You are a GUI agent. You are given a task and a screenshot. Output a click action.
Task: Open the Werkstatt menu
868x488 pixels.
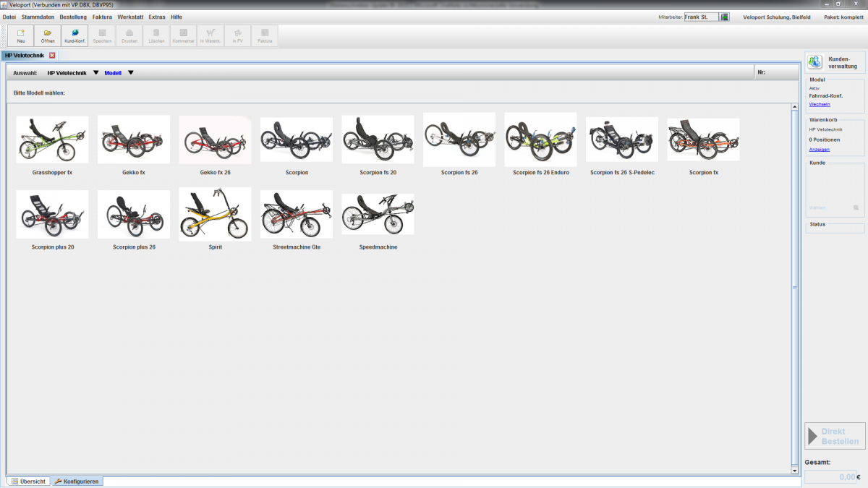130,17
